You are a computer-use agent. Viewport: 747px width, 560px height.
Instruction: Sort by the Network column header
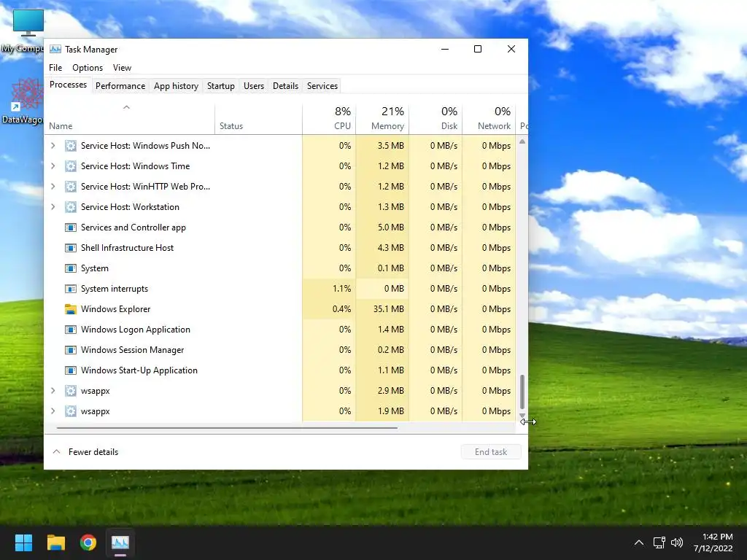489,119
